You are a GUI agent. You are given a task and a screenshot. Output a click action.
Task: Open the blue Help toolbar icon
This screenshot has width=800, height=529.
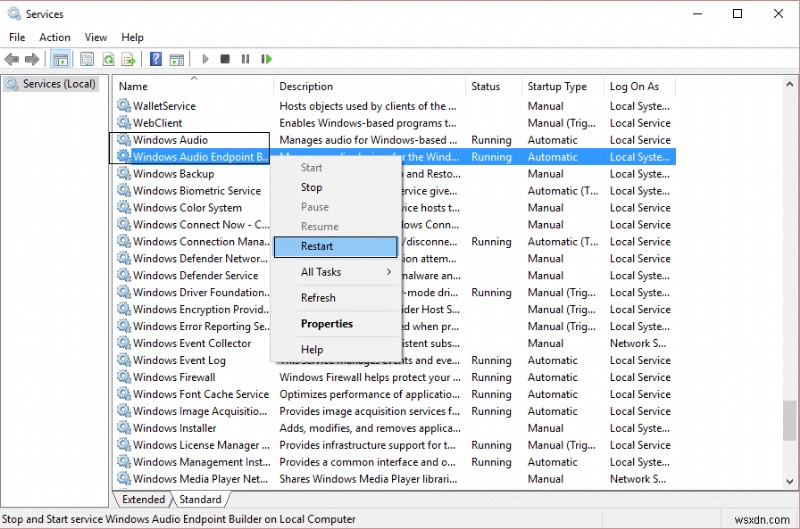pyautogui.click(x=156, y=60)
